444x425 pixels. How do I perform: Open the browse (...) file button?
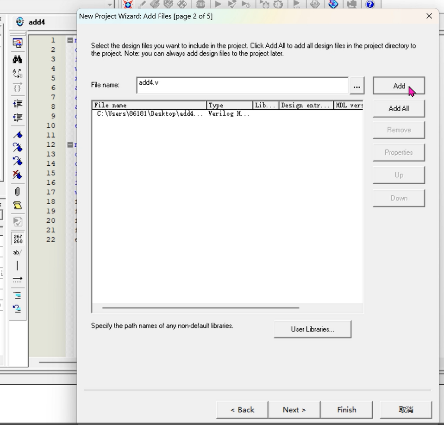pos(357,86)
